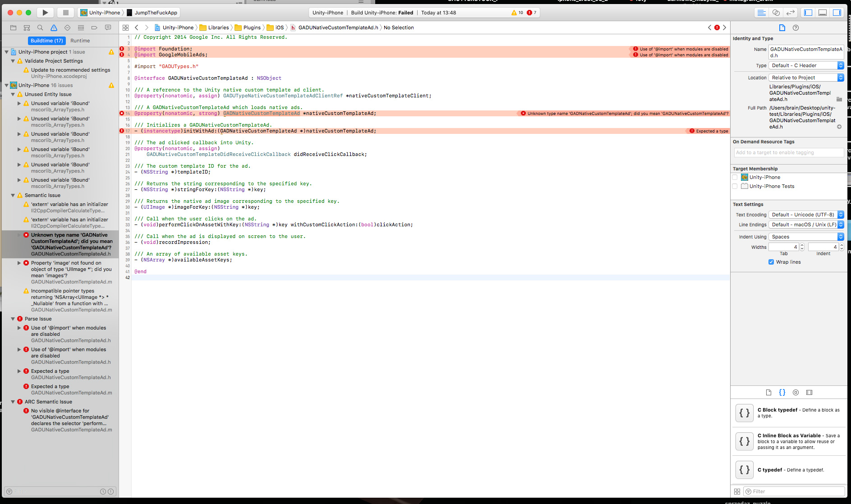Image resolution: width=851 pixels, height=504 pixels.
Task: Open the Breakpoint navigator
Action: click(x=94, y=27)
